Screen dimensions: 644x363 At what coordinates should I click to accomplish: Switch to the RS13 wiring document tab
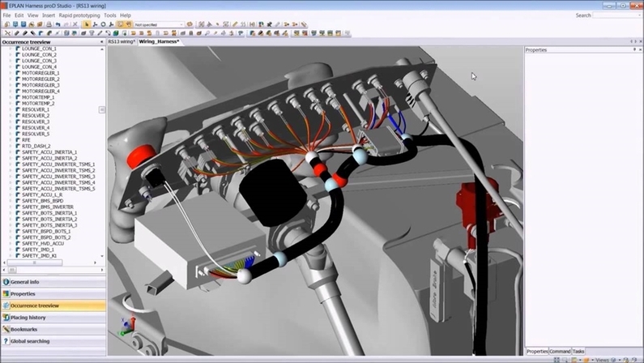pyautogui.click(x=122, y=41)
